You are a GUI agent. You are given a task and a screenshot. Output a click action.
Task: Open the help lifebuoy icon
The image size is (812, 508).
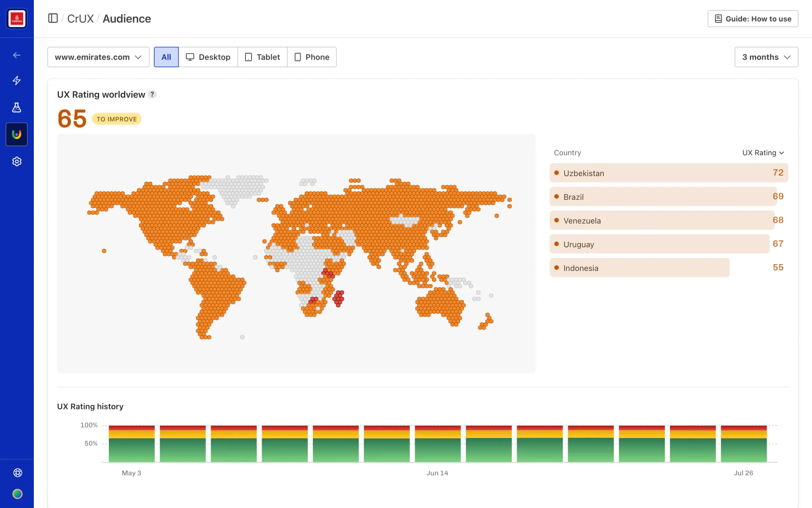pos(18,472)
